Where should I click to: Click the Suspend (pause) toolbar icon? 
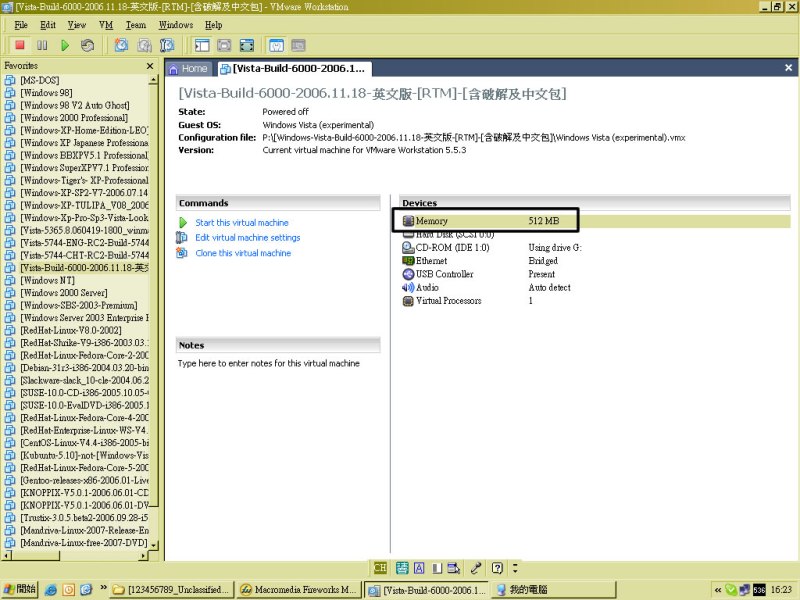pyautogui.click(x=42, y=45)
